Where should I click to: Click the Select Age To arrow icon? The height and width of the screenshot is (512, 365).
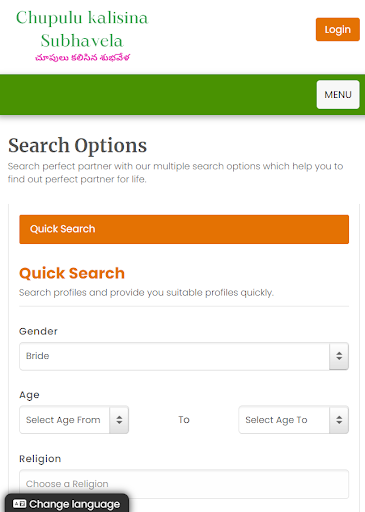tap(339, 420)
